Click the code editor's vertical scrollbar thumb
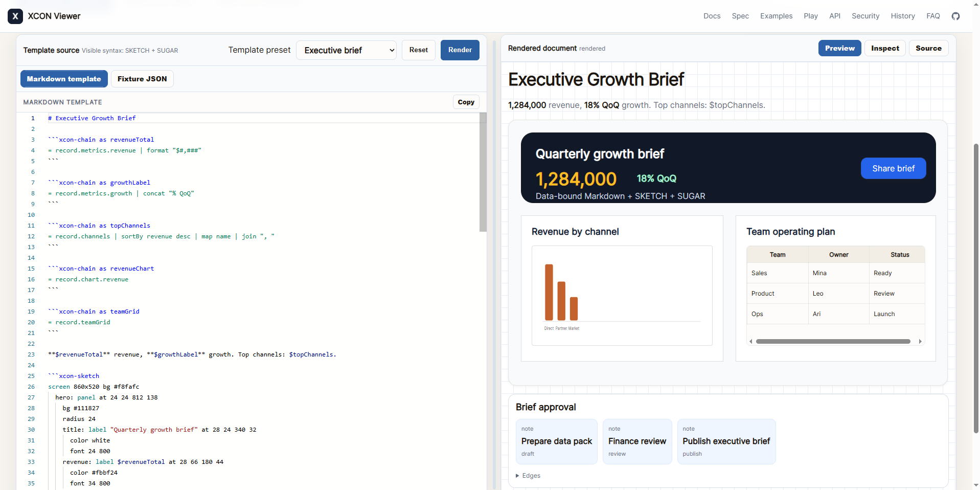980x490 pixels. click(x=483, y=172)
